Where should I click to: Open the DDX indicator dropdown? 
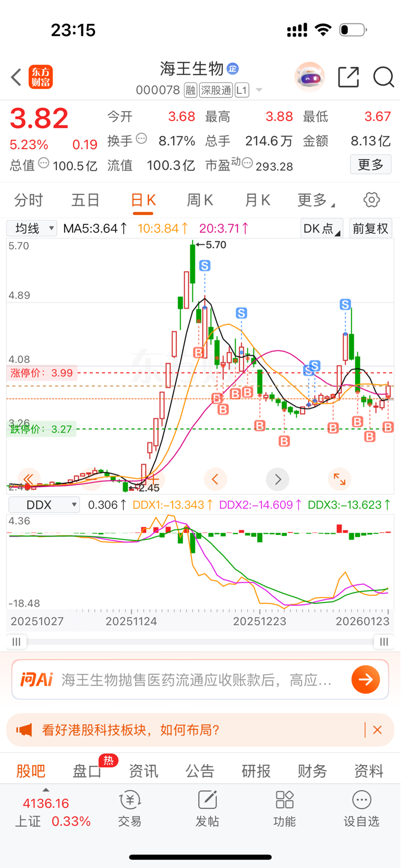tap(44, 505)
